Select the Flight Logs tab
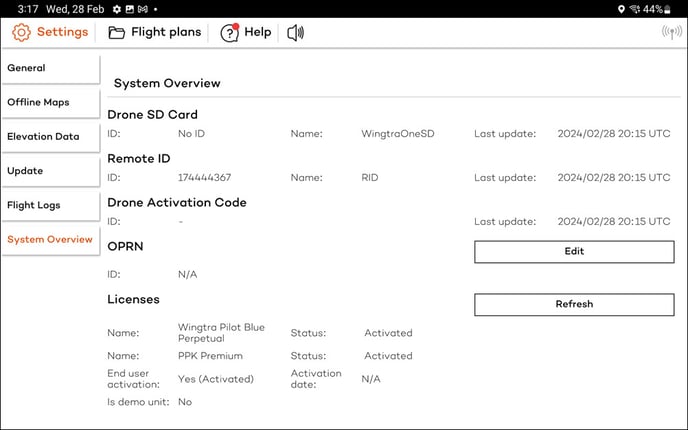The height and width of the screenshot is (430, 688). pos(51,205)
